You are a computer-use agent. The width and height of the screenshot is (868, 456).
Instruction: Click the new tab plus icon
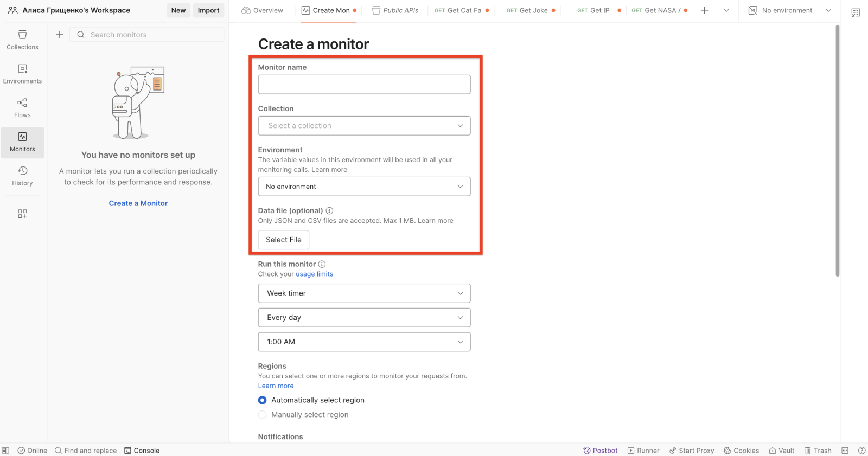[704, 10]
